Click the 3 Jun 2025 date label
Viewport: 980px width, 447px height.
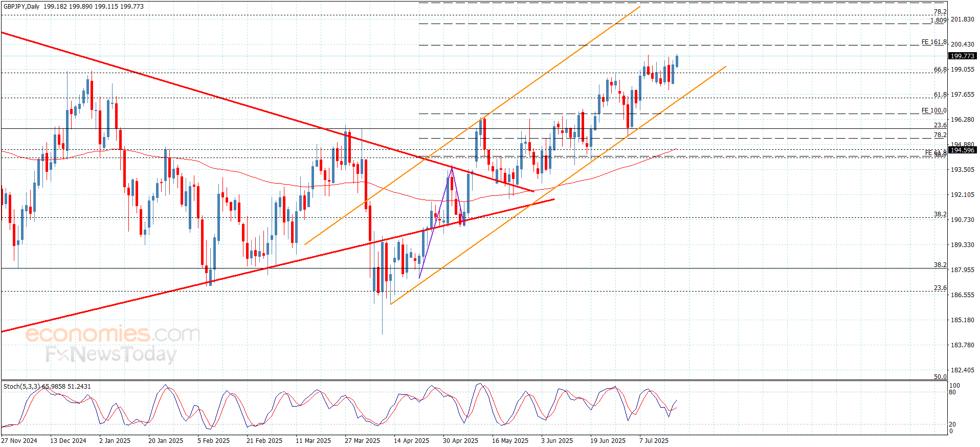click(557, 441)
